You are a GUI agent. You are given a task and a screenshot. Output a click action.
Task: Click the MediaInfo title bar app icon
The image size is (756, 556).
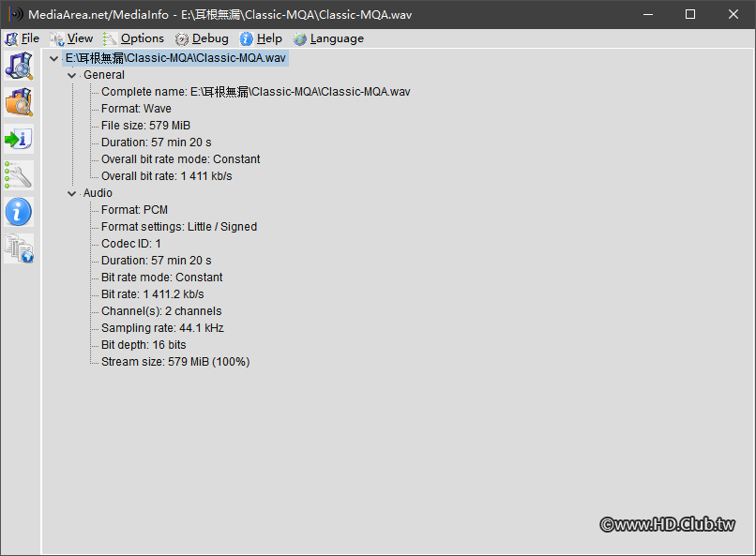(16, 14)
